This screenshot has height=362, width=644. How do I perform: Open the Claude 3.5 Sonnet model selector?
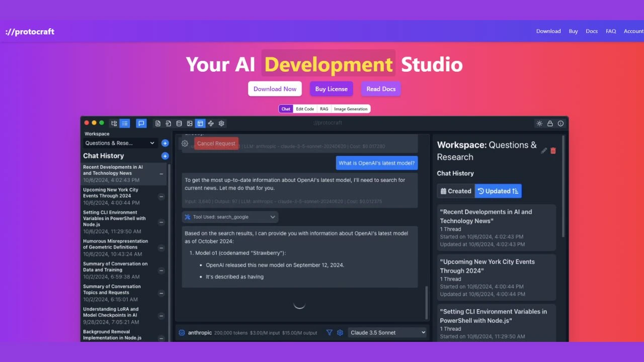[386, 332]
